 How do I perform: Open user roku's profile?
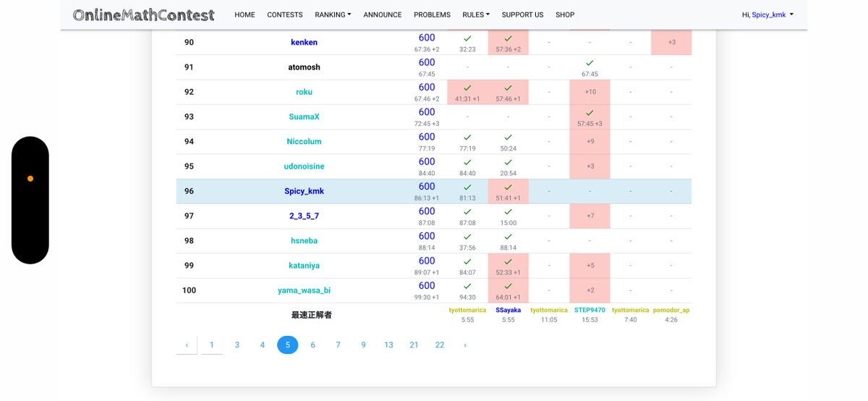tap(304, 92)
